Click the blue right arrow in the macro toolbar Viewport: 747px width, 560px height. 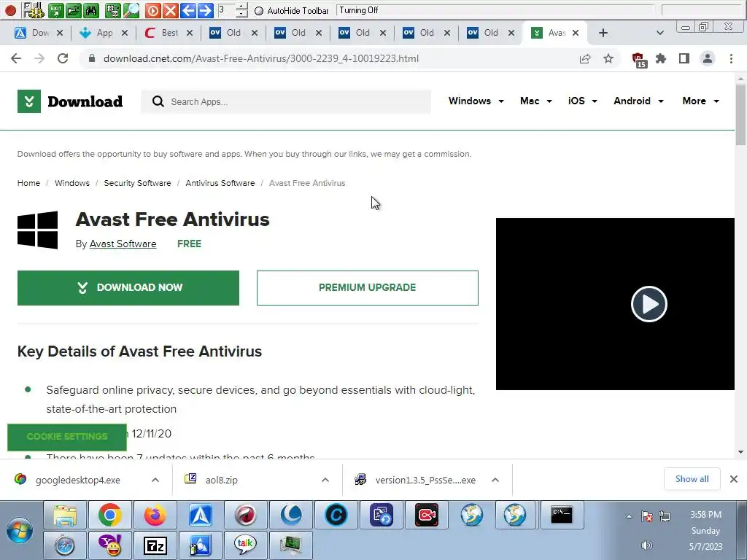205,10
